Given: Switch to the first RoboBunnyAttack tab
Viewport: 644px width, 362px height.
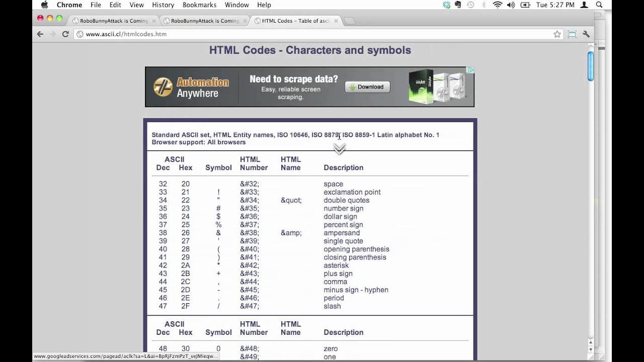Looking at the screenshot, I should click(114, 21).
